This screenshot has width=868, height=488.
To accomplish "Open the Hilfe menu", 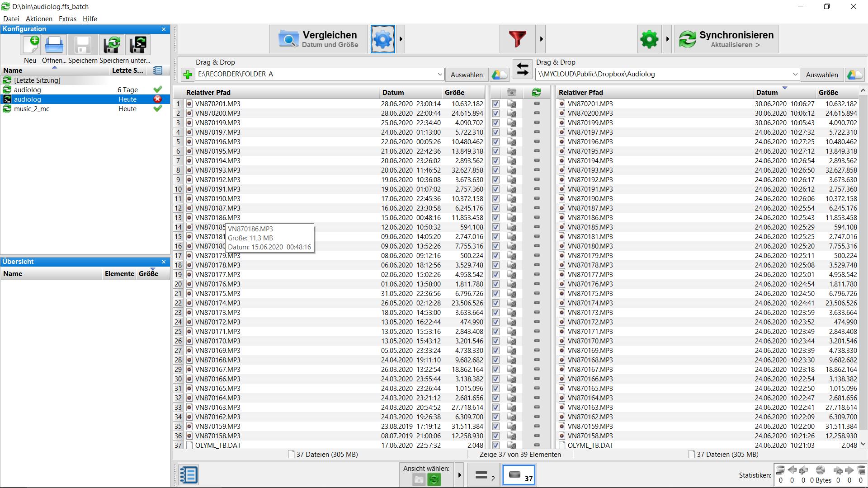I will click(x=90, y=19).
